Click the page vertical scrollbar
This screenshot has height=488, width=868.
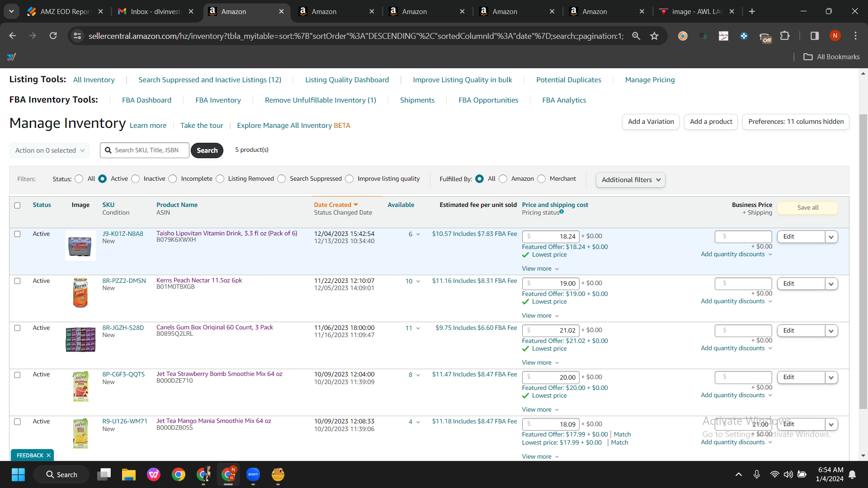pos(863,262)
